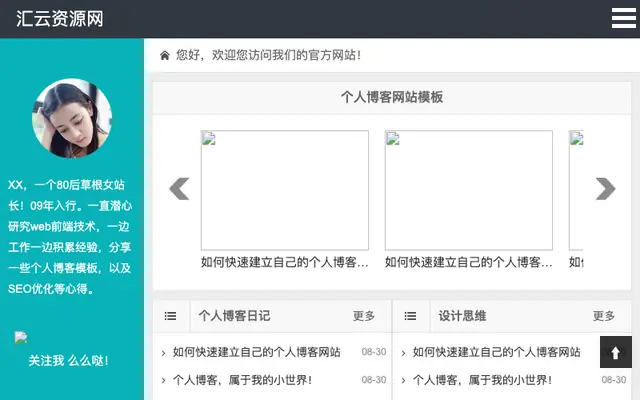The height and width of the screenshot is (400, 640).
Task: Click the 个人博客网站模板 section heading
Action: [x=392, y=97]
